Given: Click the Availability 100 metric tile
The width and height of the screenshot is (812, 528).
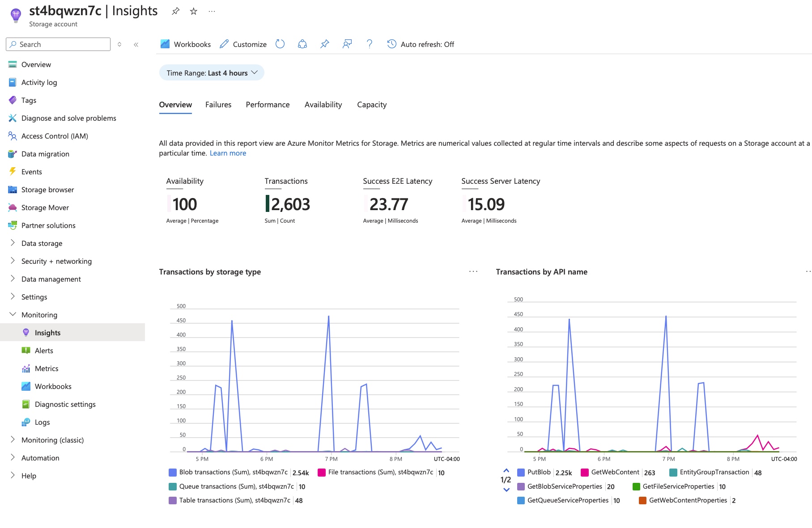Looking at the screenshot, I should click(x=192, y=200).
